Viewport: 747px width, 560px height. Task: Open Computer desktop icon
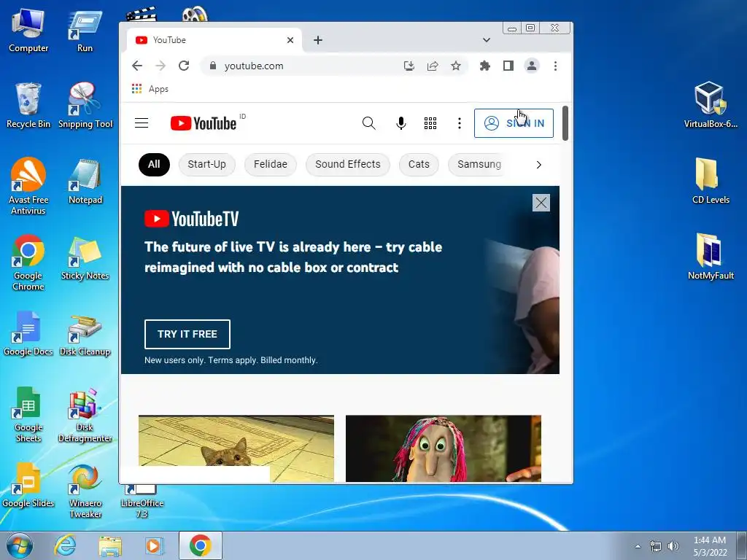[28, 30]
